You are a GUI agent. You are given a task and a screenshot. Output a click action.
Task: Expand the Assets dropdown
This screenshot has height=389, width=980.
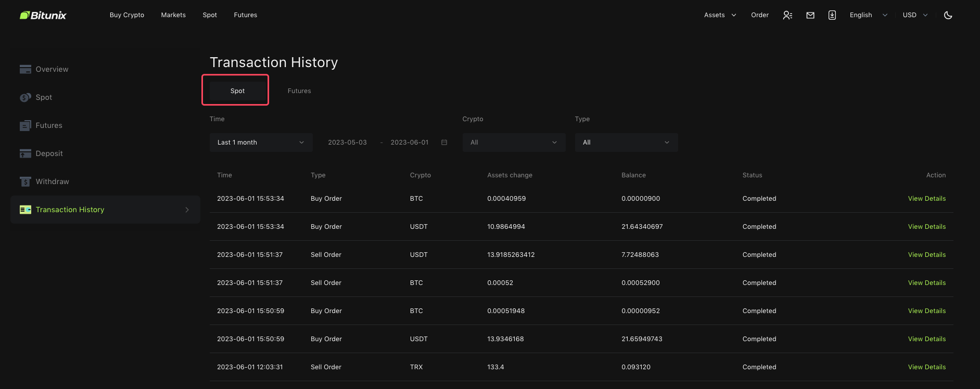(720, 15)
